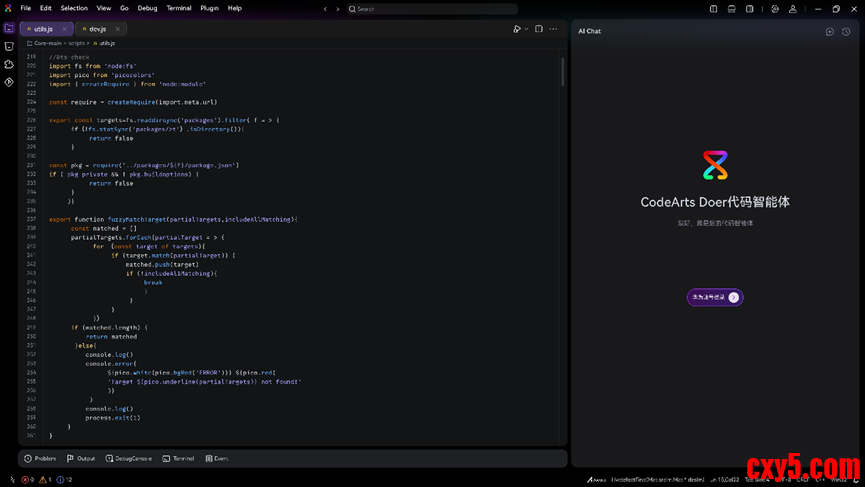Open chat history clock icon

846,32
